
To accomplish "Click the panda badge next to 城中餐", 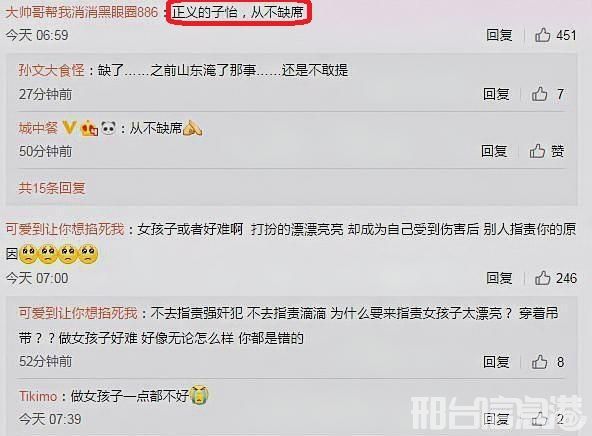I will (108, 128).
